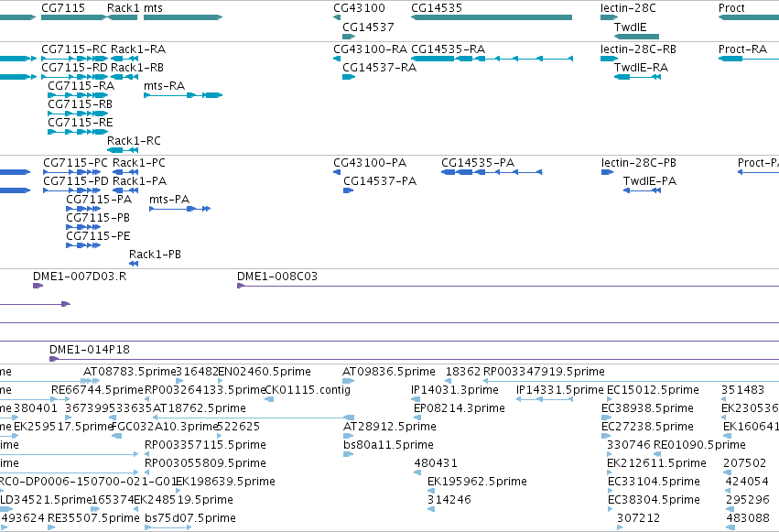Select EST bs75d07.5prime

[190, 518]
